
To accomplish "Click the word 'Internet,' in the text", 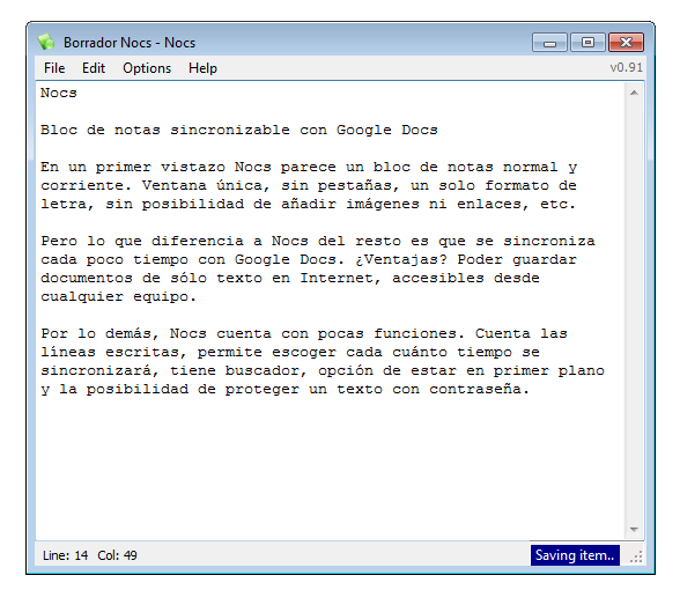I will click(340, 278).
